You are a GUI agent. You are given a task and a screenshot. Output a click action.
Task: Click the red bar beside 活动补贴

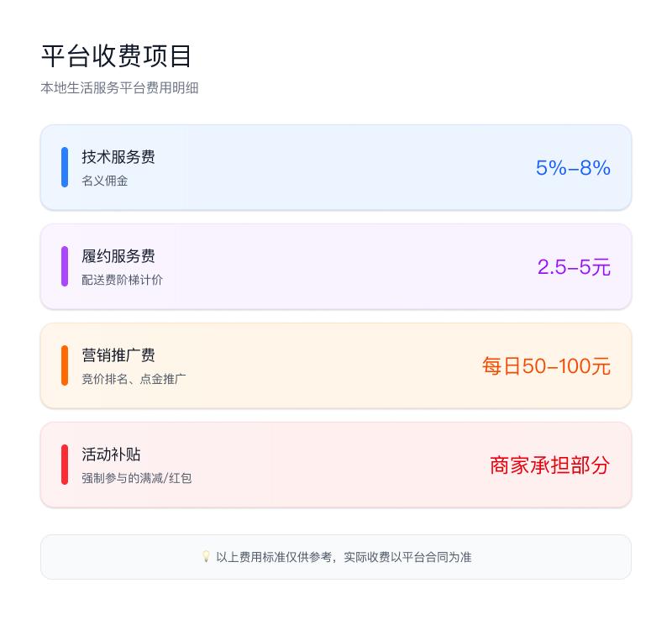click(65, 465)
